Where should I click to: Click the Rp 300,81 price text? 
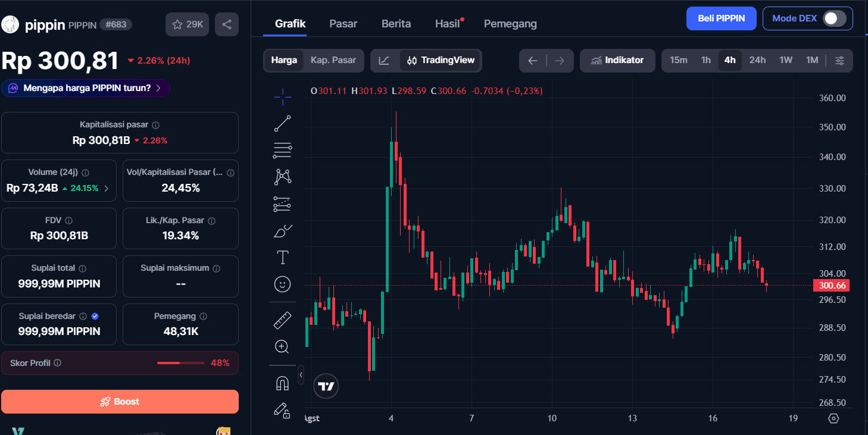60,61
